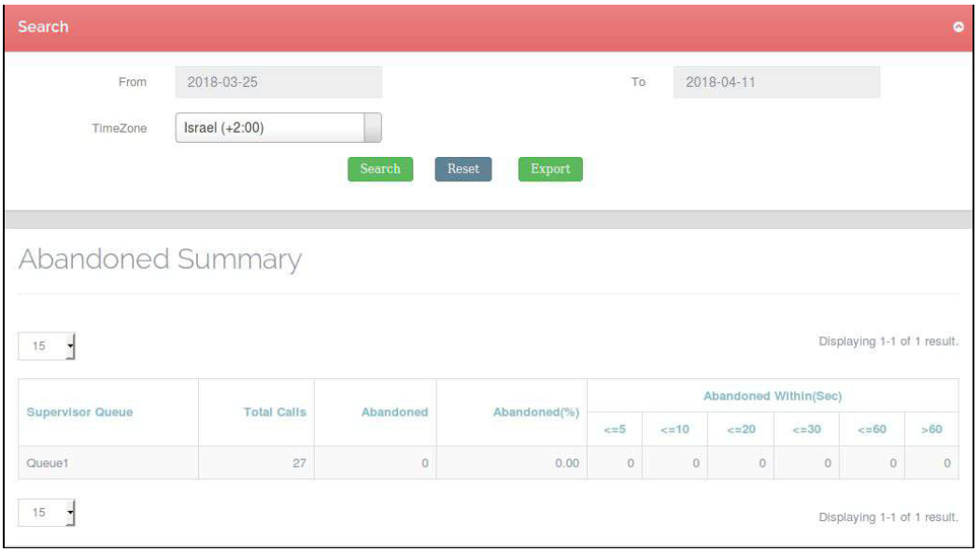Open the top page size dropdown
980x552 pixels.
(x=46, y=347)
